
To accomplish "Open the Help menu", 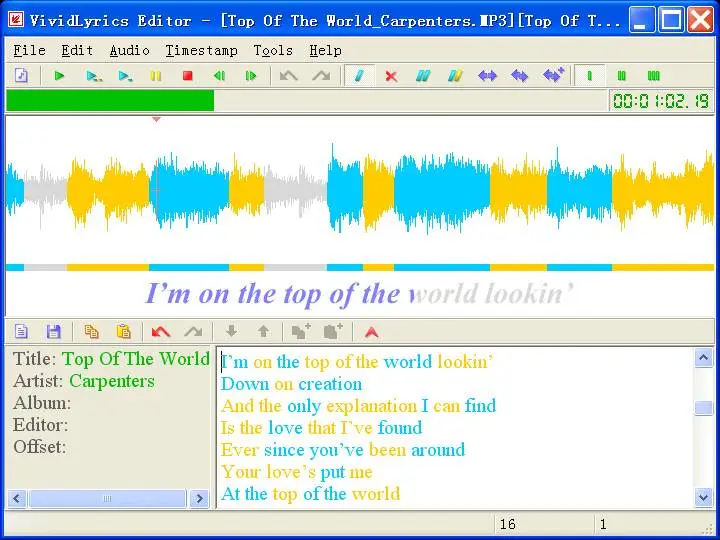I will coord(325,51).
